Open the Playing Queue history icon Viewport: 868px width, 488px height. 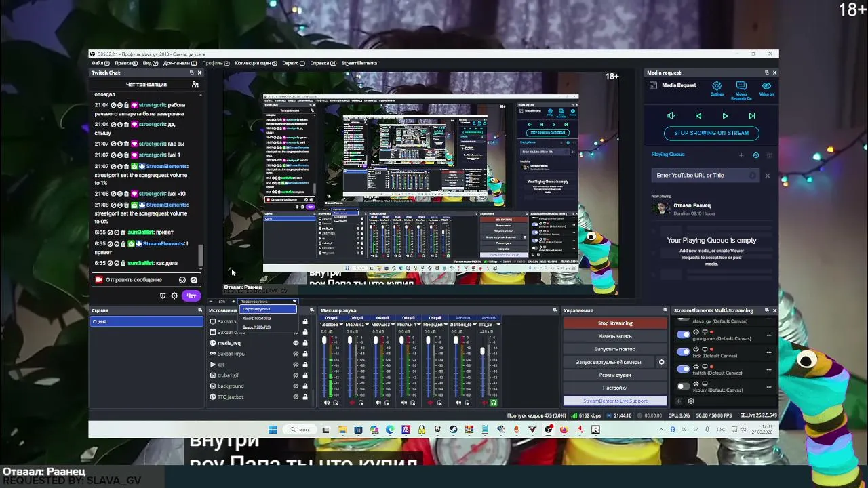pos(755,155)
